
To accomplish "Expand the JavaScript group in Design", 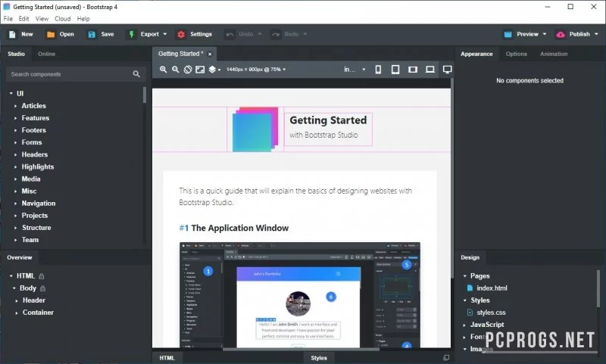I will click(x=464, y=325).
